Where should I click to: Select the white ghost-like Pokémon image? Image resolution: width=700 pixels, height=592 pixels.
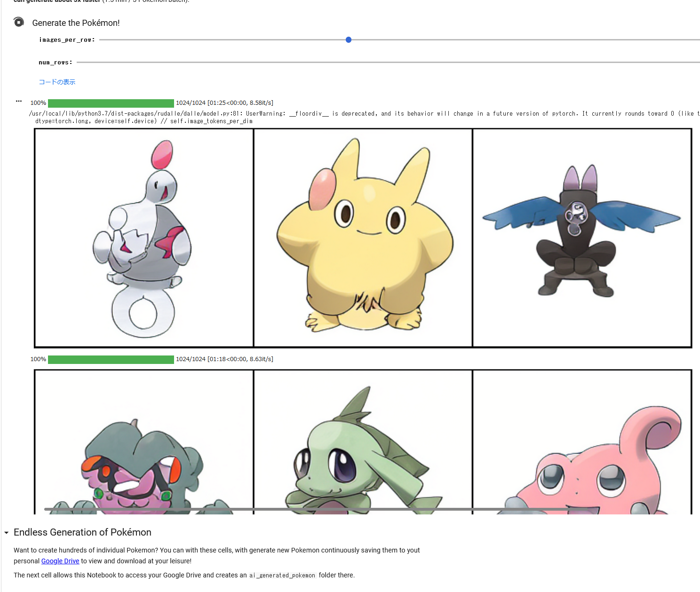tap(144, 238)
